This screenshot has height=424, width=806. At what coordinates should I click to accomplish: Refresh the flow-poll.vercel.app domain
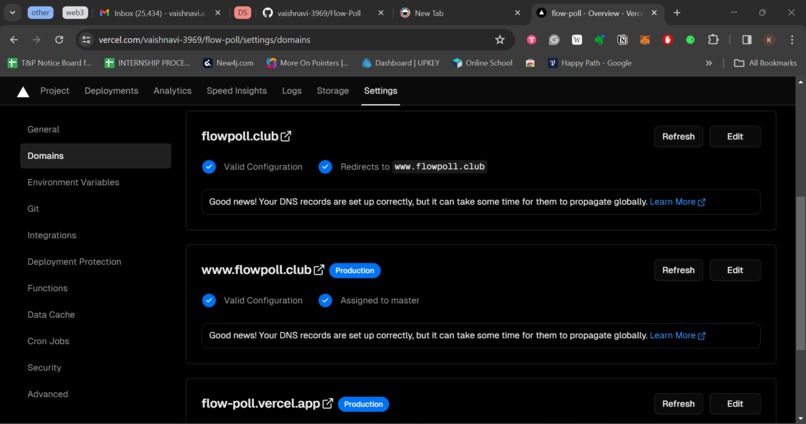[678, 404]
